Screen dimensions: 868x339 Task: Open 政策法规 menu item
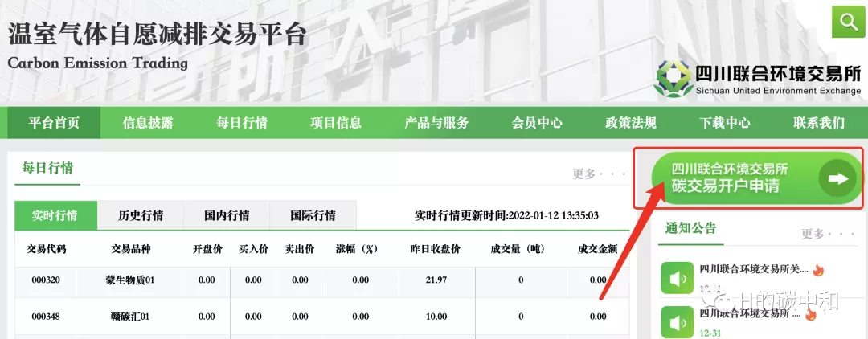(x=631, y=122)
